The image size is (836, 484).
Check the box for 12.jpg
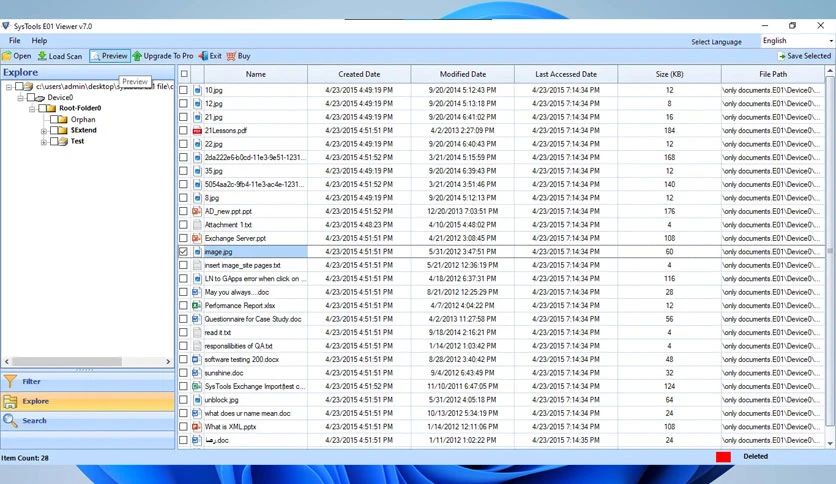183,103
